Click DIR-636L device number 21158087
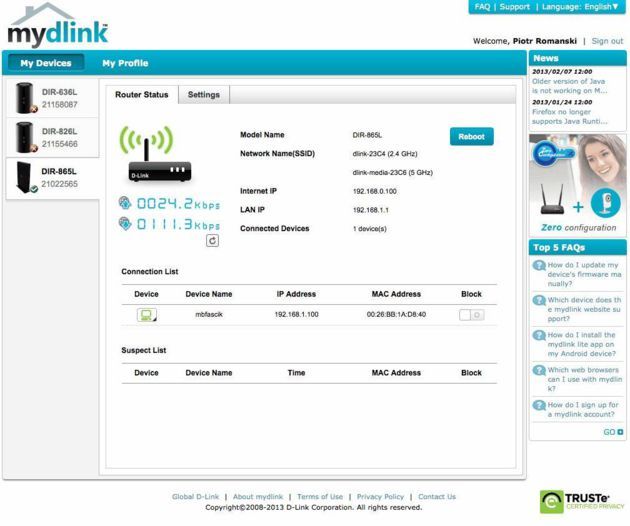Viewport: 630px width, 526px height. [59, 104]
